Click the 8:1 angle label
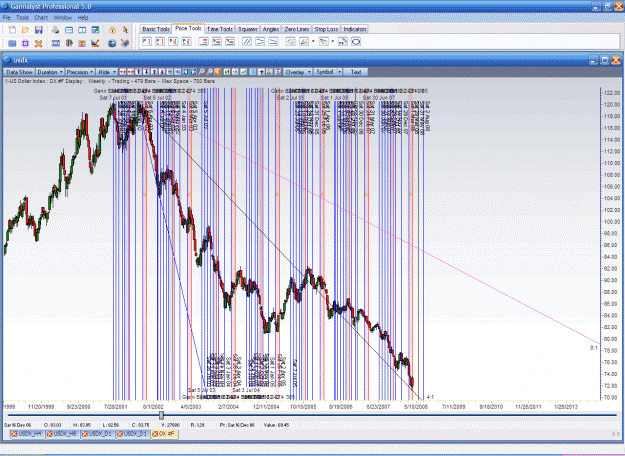625x456 pixels. coord(594,348)
